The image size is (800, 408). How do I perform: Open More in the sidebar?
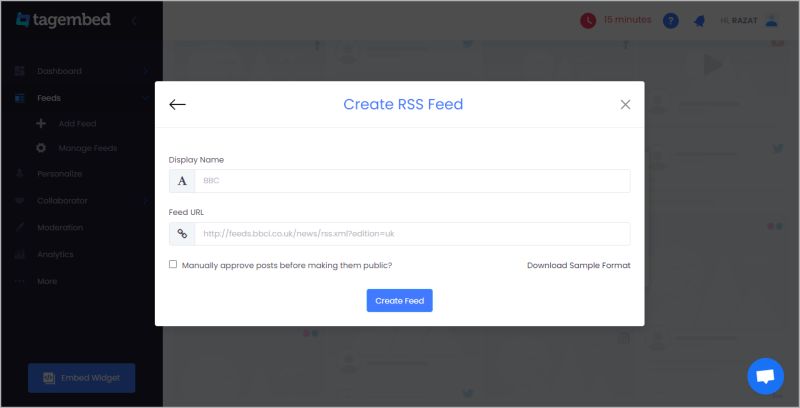point(47,281)
